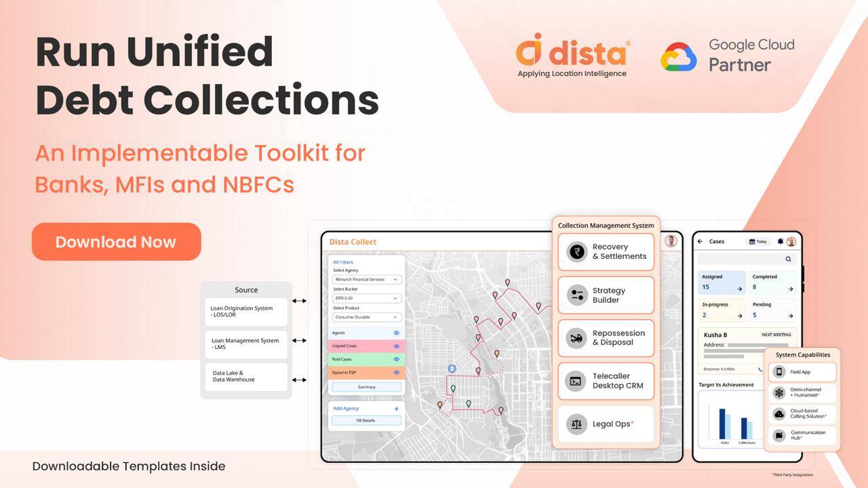The width and height of the screenshot is (868, 488).
Task: Click the Communication Hub label
Action: point(808,435)
